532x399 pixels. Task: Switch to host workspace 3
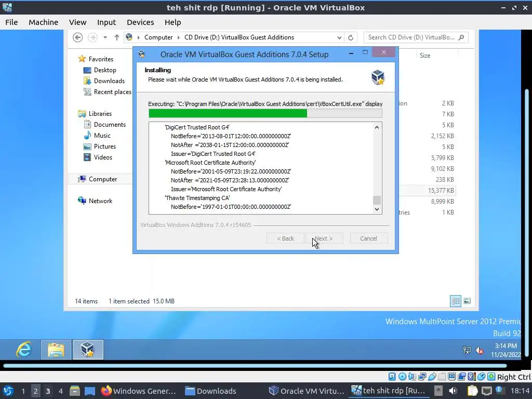coord(48,391)
